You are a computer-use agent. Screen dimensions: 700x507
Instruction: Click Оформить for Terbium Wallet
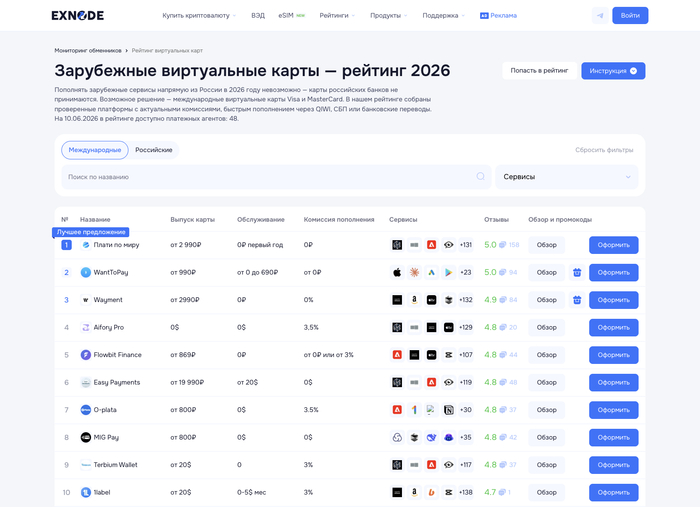point(613,465)
